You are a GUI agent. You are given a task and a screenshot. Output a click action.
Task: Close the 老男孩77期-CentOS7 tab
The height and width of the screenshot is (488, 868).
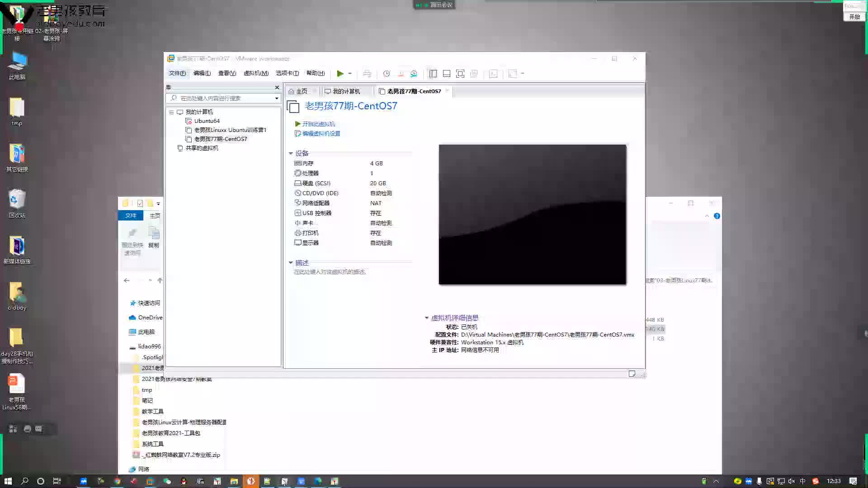tap(447, 91)
